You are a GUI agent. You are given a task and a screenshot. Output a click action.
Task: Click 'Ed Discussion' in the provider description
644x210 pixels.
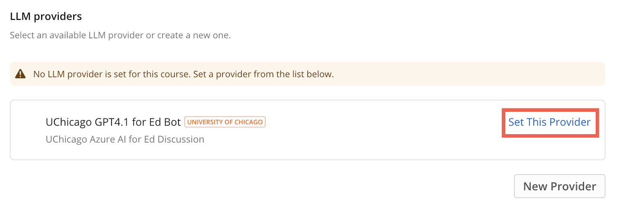pos(174,139)
